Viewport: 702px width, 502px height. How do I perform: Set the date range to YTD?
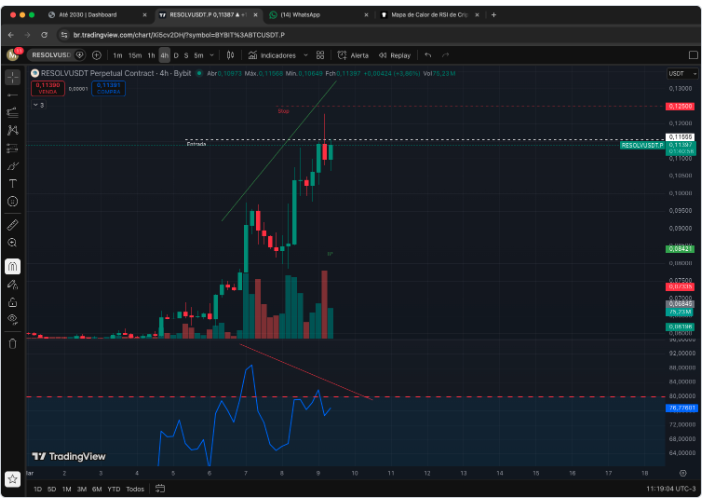113,489
